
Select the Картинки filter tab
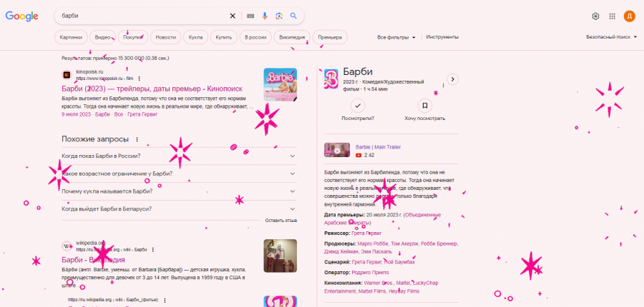(x=71, y=37)
